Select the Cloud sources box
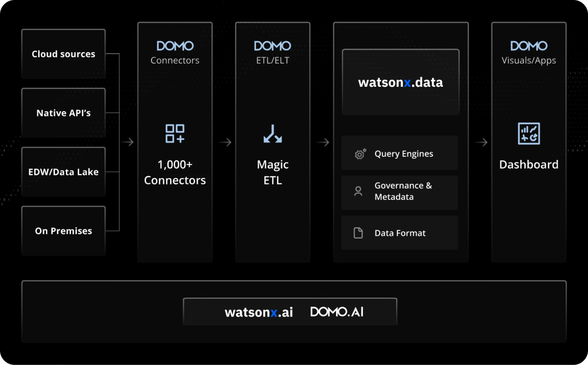The height and width of the screenshot is (365, 588). [x=63, y=54]
